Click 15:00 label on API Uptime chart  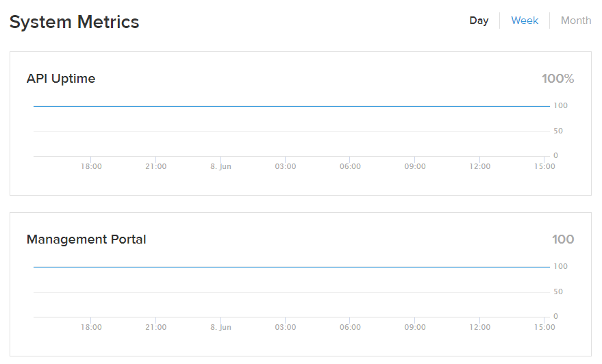coord(544,166)
